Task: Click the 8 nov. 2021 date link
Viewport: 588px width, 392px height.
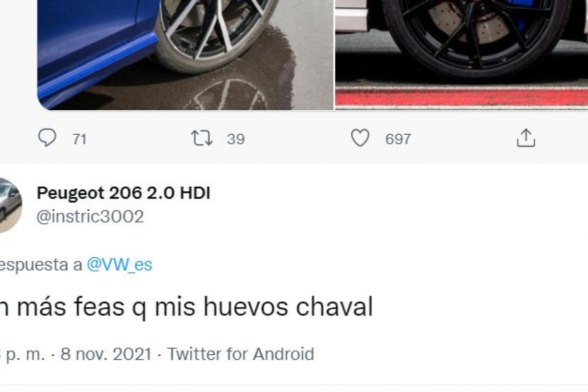Action: [x=106, y=354]
